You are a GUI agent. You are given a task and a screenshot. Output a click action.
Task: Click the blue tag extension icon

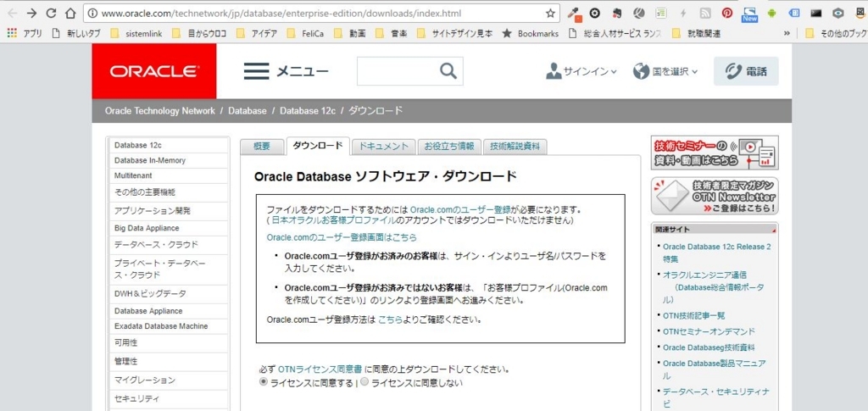click(793, 14)
